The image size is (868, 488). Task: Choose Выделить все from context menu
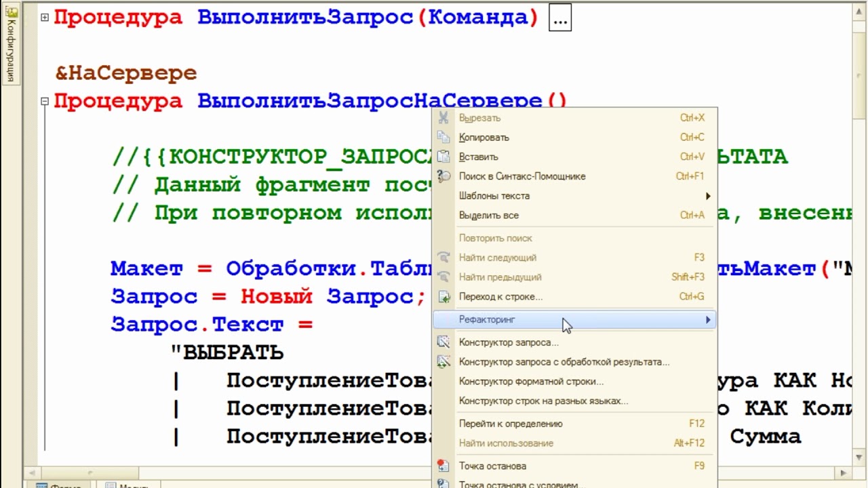point(574,216)
